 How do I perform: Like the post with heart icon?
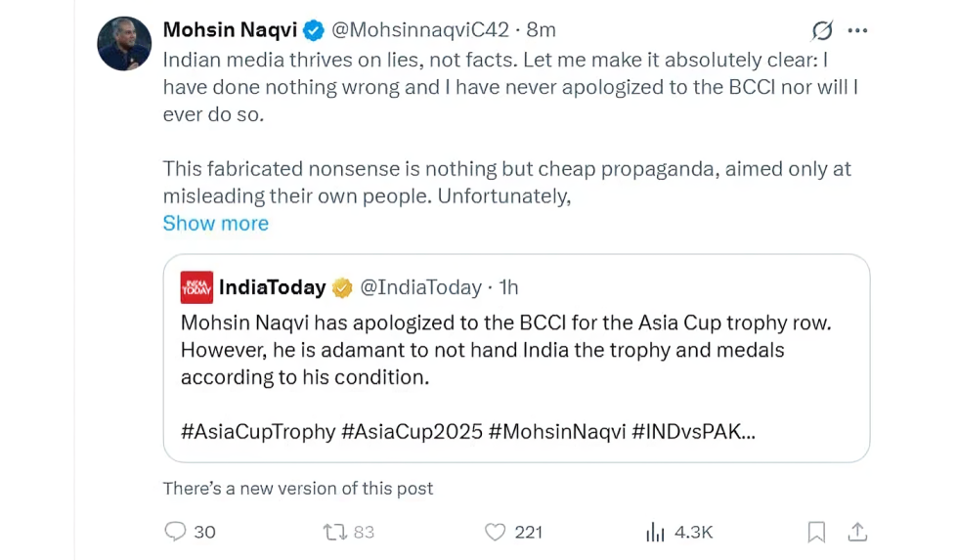(x=496, y=532)
